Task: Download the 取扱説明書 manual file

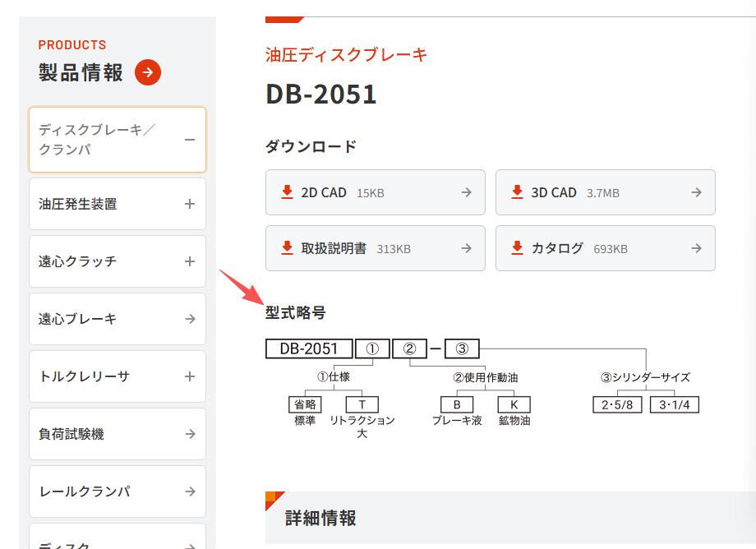Action: (x=375, y=248)
